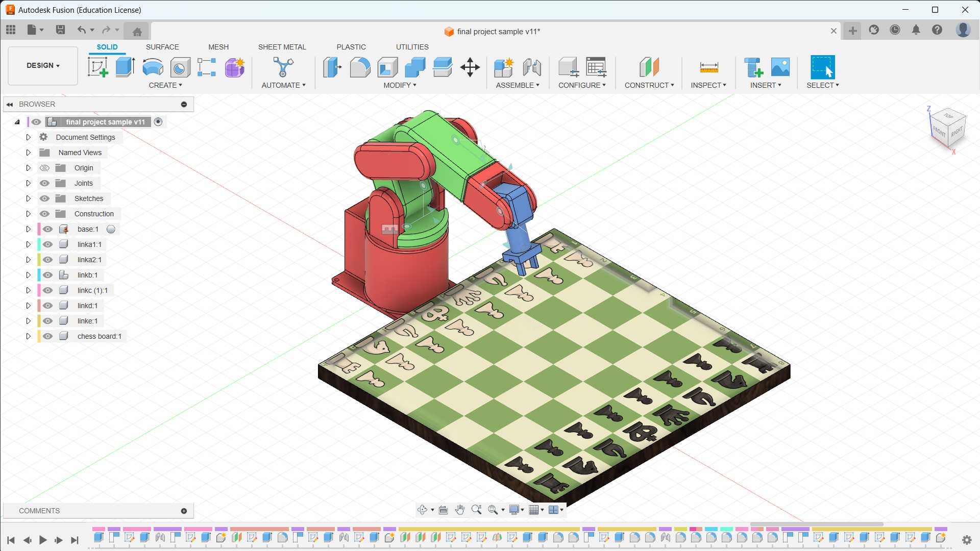Click the Extrude tool icon
Viewport: 980px width, 551px height.
125,67
